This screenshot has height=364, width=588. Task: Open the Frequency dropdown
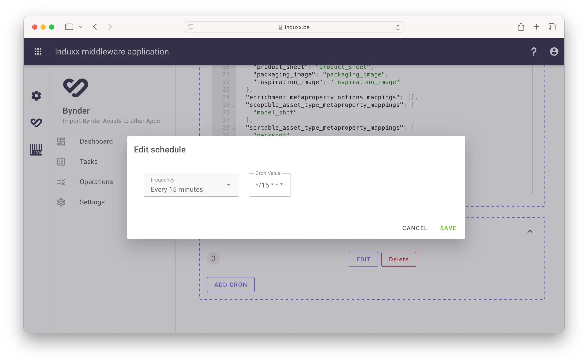click(191, 185)
